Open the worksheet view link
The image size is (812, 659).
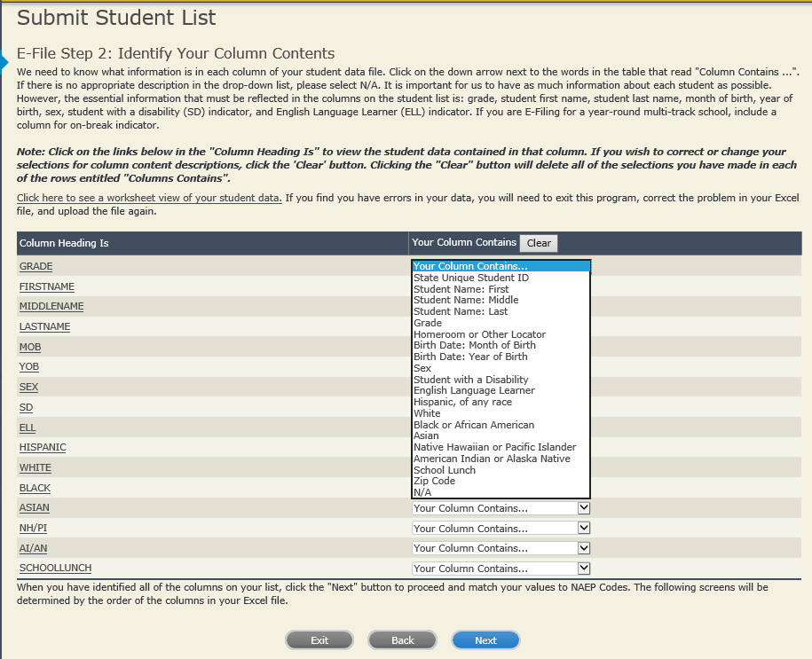coord(149,197)
